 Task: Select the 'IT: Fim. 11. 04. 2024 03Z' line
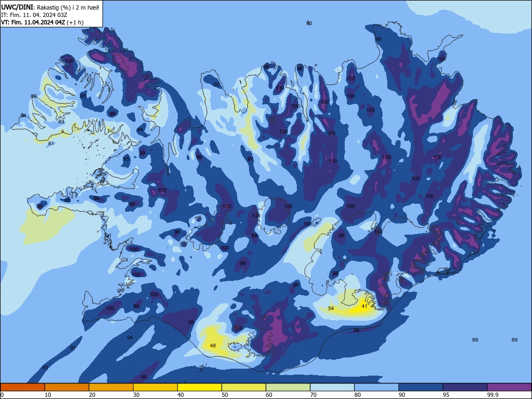click(x=34, y=15)
